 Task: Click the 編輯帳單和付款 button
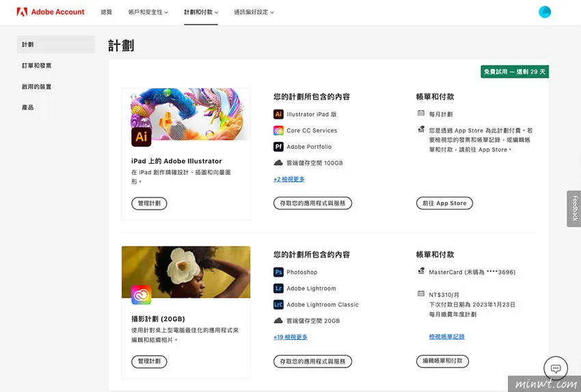[x=442, y=361]
